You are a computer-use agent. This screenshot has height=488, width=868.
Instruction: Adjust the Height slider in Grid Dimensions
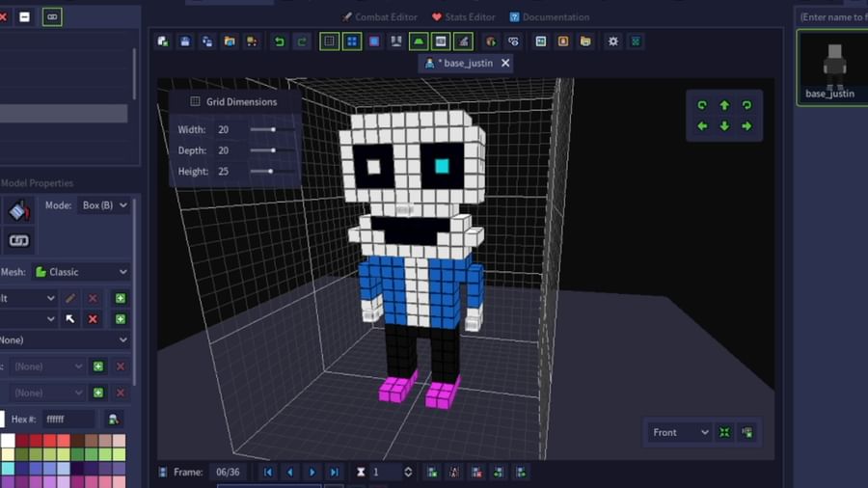271,172
